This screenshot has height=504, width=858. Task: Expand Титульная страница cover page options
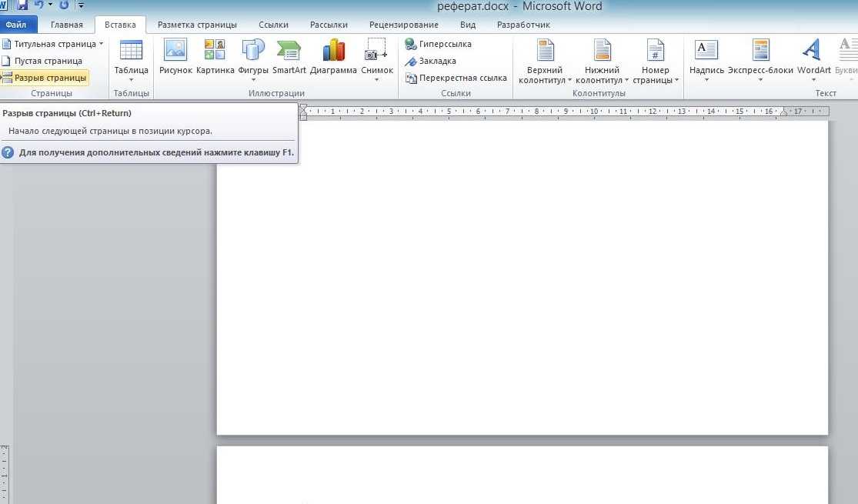(x=52, y=44)
